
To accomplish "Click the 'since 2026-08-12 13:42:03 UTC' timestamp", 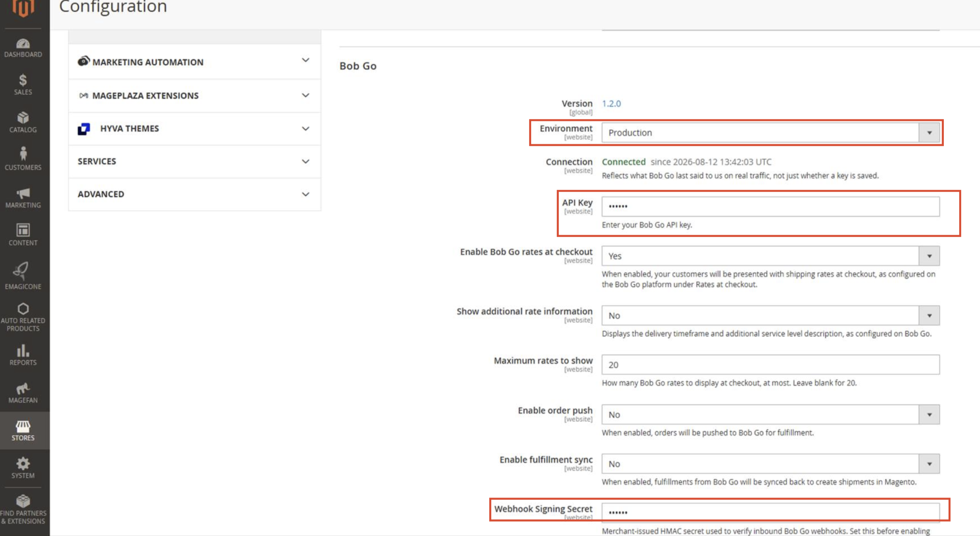I will [711, 162].
